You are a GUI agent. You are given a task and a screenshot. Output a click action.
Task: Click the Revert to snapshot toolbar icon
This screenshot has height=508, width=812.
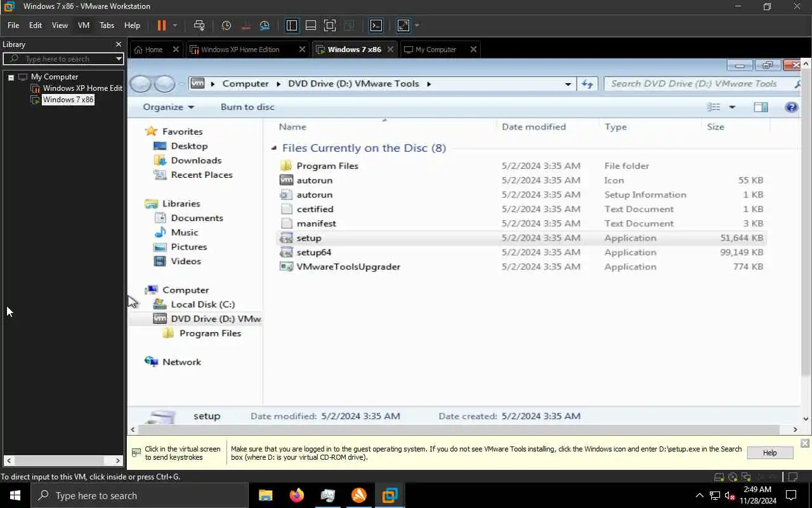(x=246, y=25)
